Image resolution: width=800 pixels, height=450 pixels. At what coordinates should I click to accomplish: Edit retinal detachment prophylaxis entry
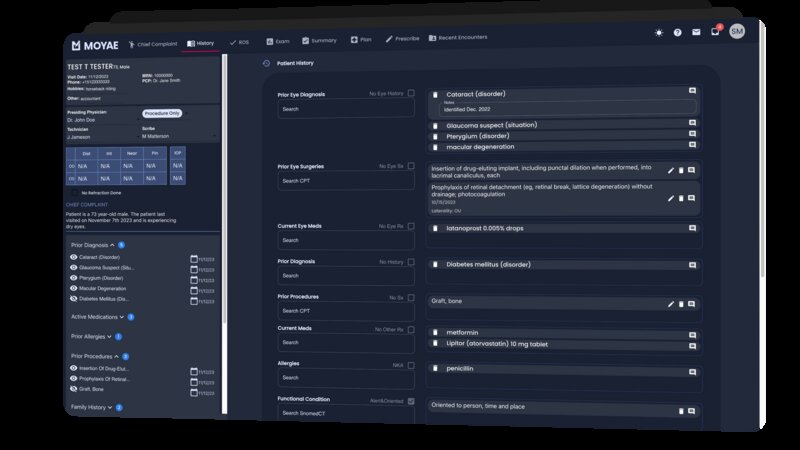pyautogui.click(x=670, y=198)
